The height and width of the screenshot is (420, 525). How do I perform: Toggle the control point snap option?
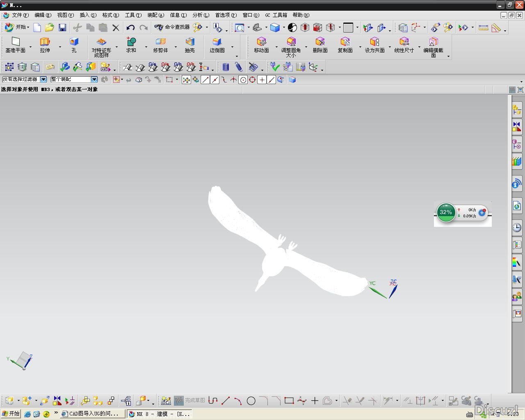(x=224, y=80)
